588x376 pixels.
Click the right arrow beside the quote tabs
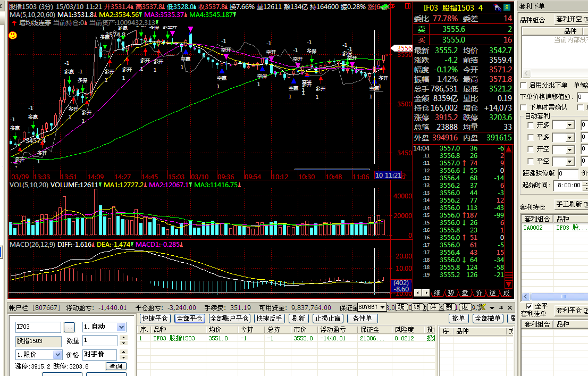click(x=426, y=293)
